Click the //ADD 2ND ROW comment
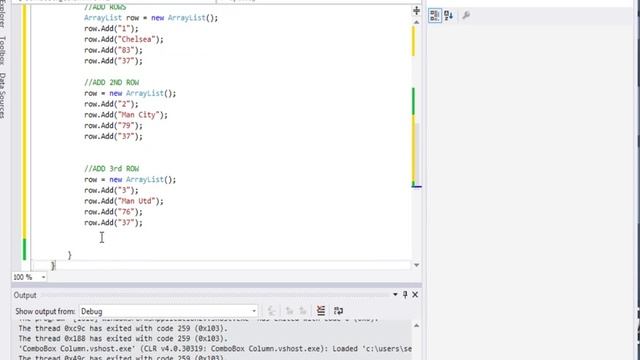The image size is (640, 360). click(x=111, y=82)
